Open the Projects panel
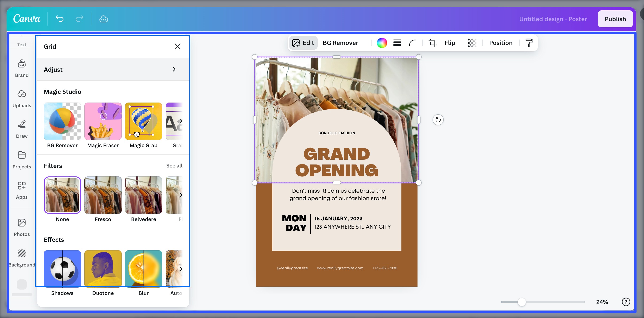 click(x=22, y=159)
